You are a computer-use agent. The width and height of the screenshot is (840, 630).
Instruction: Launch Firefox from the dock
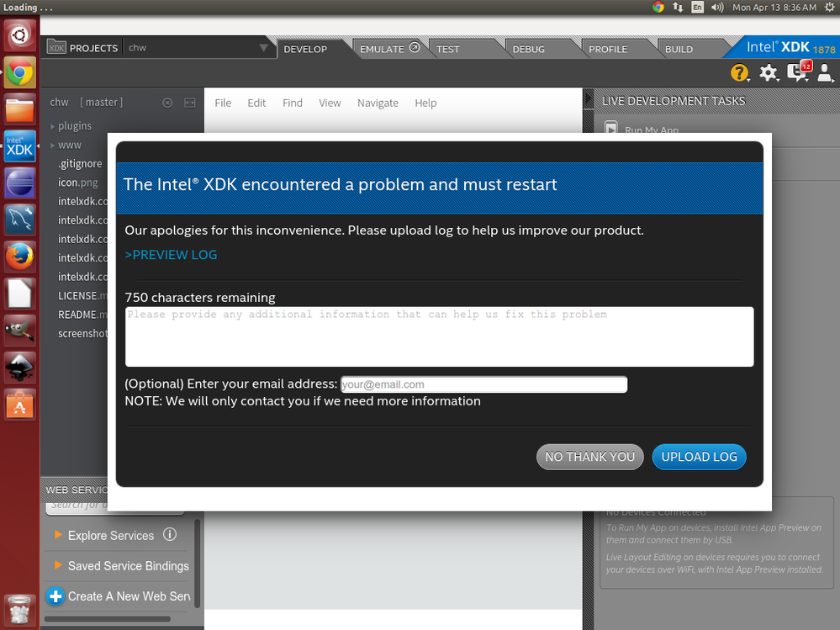(x=19, y=256)
